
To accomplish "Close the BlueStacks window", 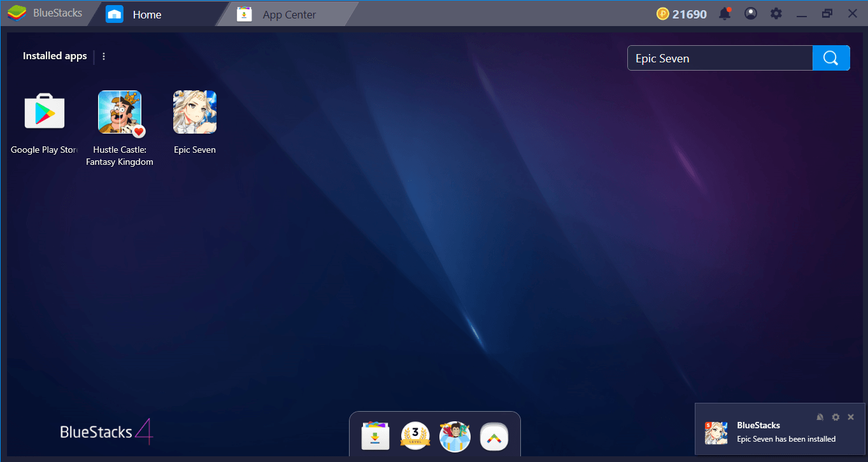I will coord(852,13).
